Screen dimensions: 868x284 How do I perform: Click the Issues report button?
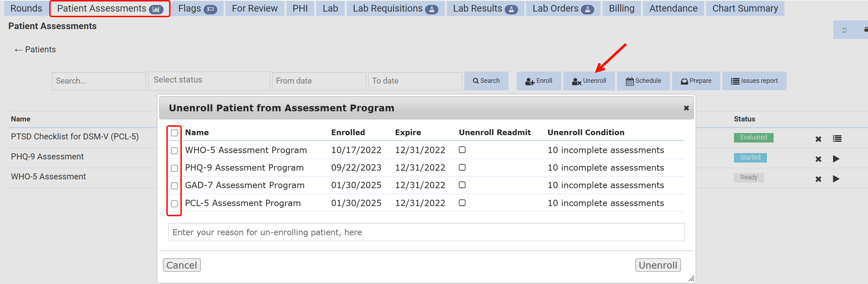[754, 81]
